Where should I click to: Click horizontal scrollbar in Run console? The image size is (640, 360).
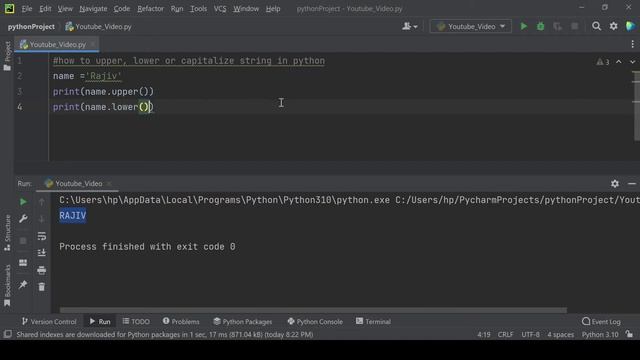click(313, 310)
